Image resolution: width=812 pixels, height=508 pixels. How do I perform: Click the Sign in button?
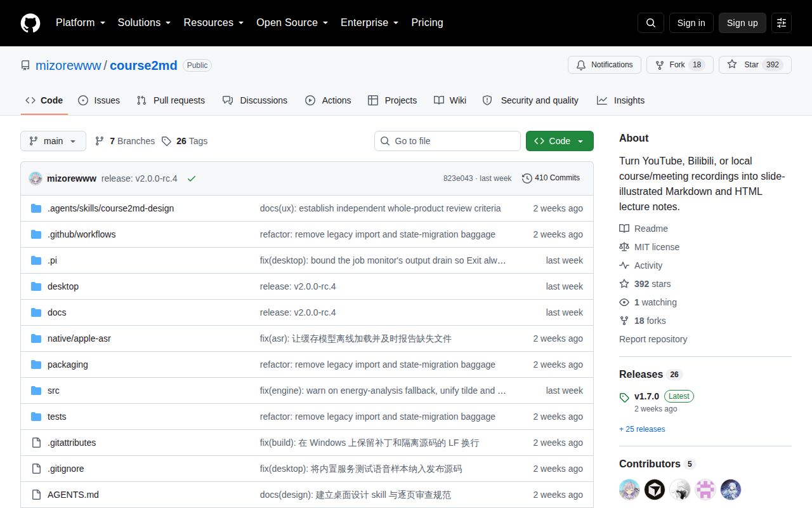(691, 23)
